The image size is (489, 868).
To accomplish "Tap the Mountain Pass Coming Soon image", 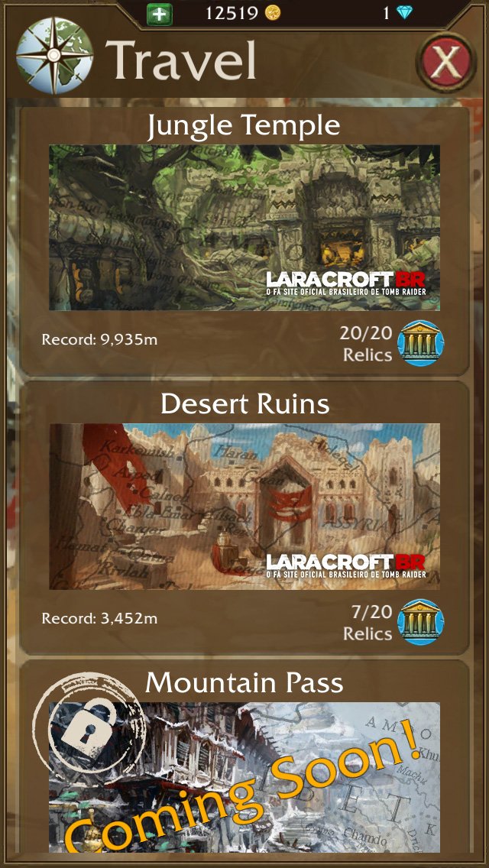I will tap(244, 777).
